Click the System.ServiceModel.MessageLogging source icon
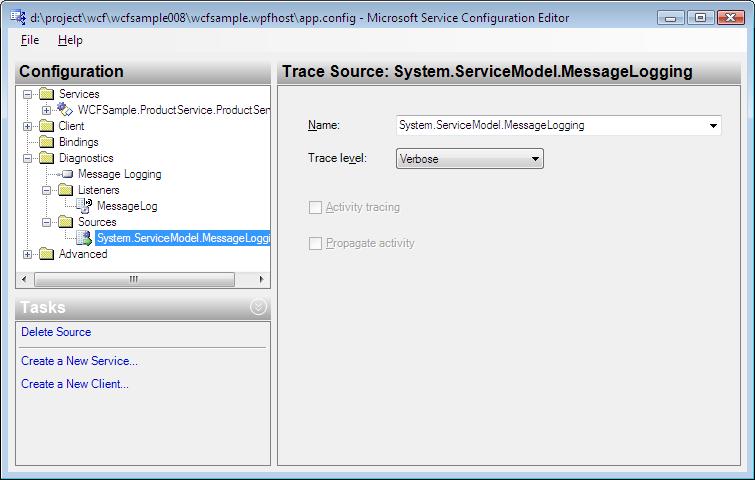The height and width of the screenshot is (480, 755). click(84, 237)
